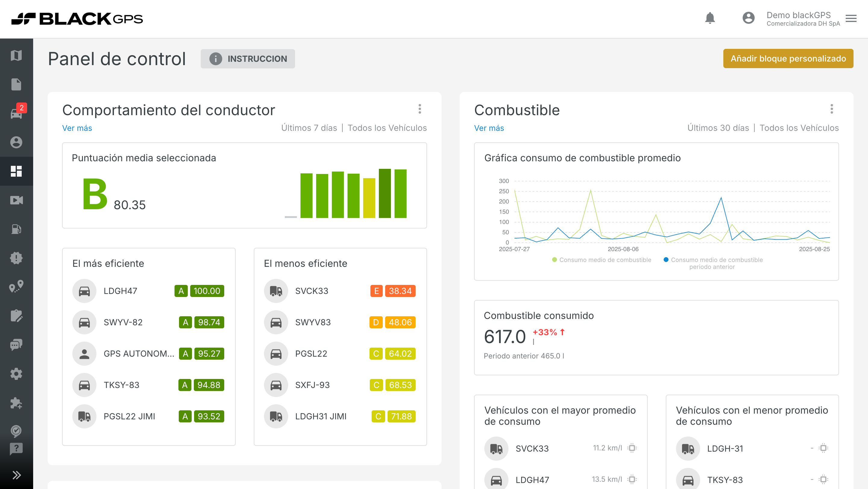Open Combustible block options menu

[x=832, y=109]
